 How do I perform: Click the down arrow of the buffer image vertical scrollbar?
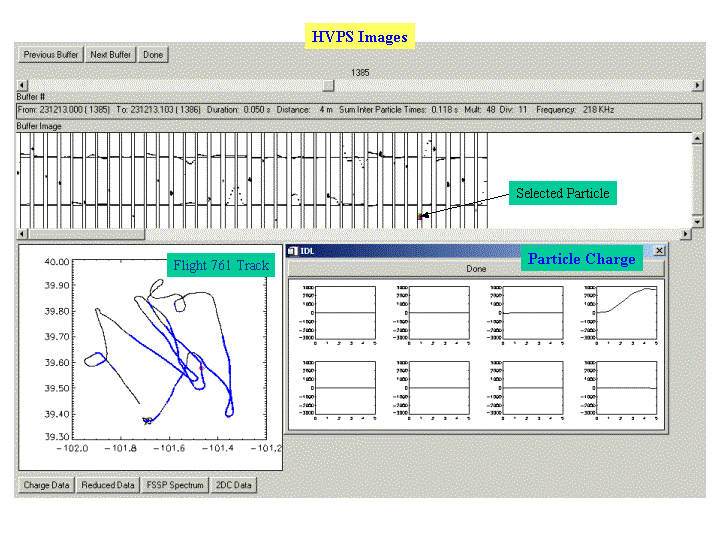click(697, 222)
